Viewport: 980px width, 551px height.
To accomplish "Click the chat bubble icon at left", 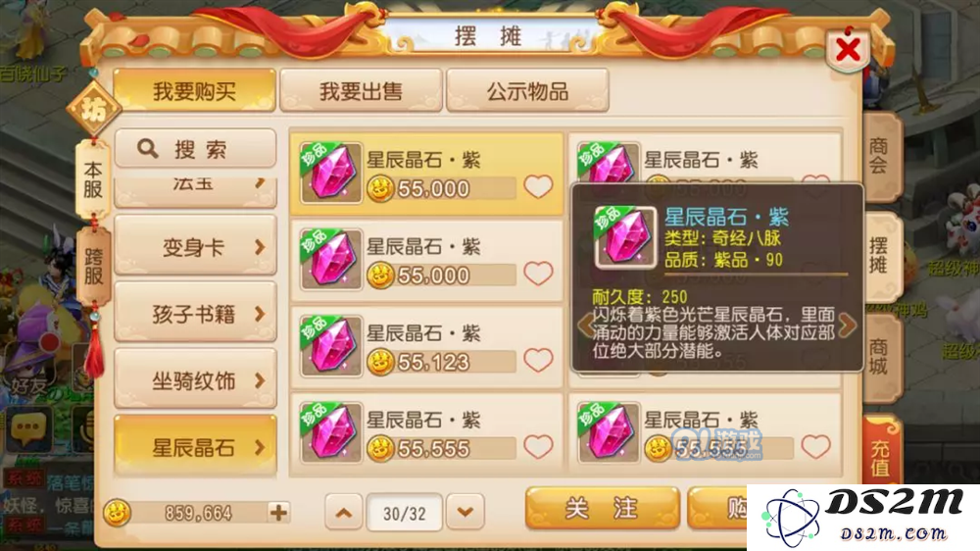I will click(27, 429).
